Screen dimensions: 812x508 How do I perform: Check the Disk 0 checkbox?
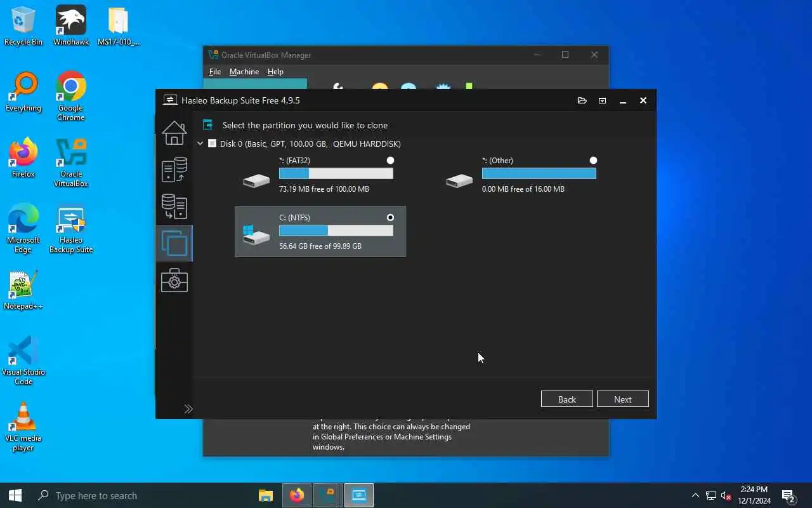pos(212,144)
